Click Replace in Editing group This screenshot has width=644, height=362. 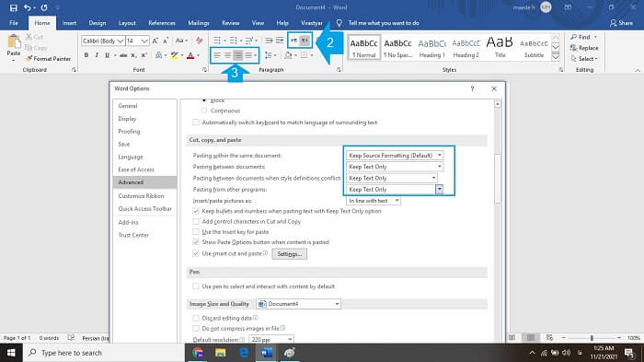(584, 48)
